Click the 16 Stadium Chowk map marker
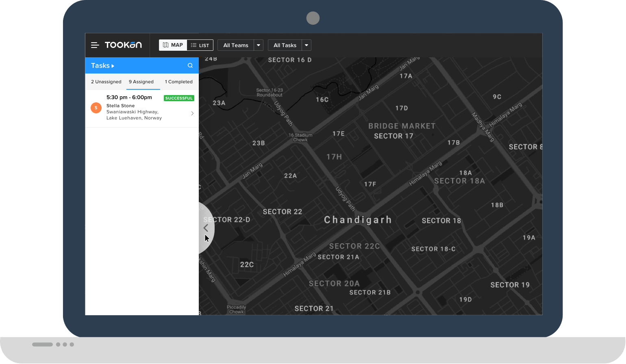The height and width of the screenshot is (364, 626). point(300,137)
